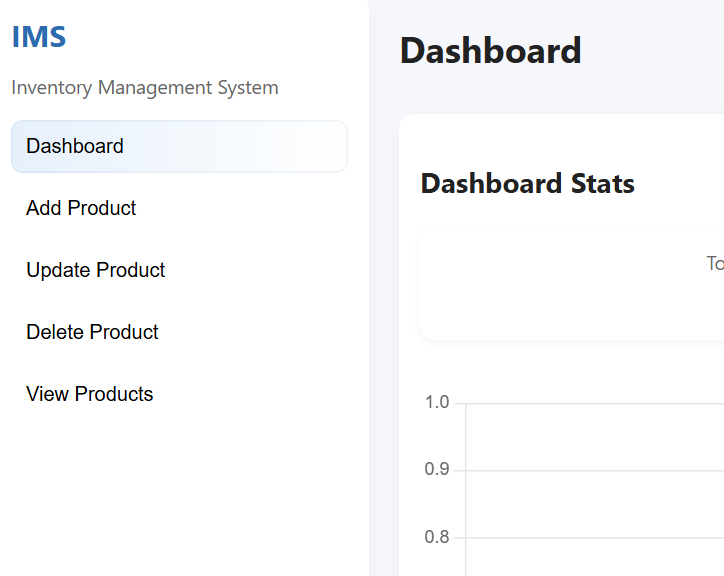Click the IMS logo text
Screen dimensions: 724x576
(x=39, y=36)
